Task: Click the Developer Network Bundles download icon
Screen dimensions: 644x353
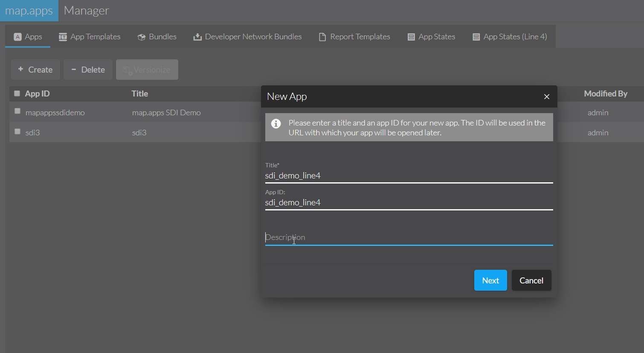Action: [197, 37]
